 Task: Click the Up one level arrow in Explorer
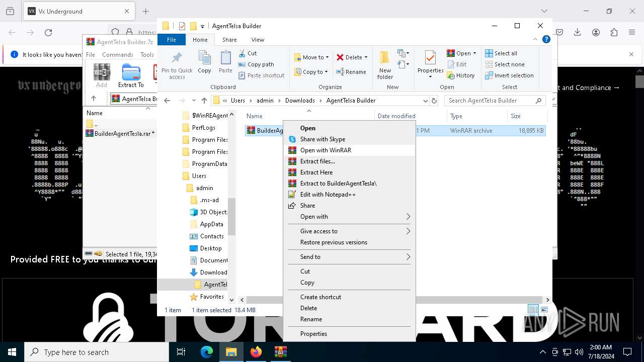(x=204, y=101)
